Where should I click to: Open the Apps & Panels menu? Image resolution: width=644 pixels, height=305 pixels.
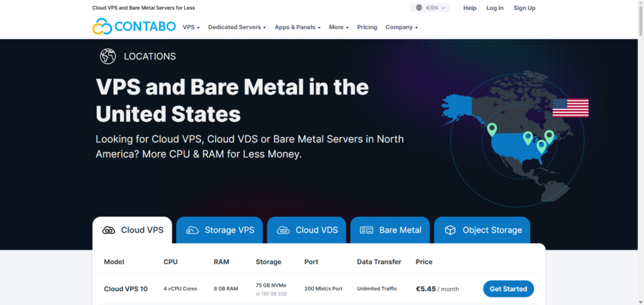[x=297, y=28]
